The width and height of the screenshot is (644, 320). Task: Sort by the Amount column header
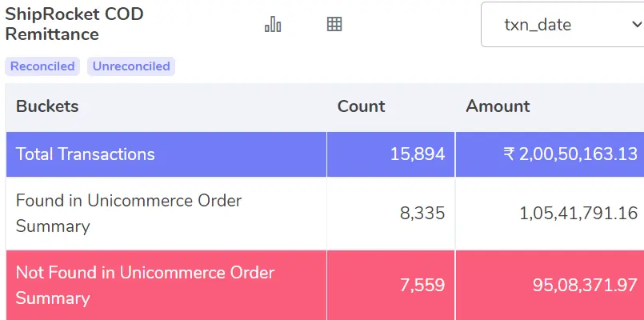pos(498,106)
